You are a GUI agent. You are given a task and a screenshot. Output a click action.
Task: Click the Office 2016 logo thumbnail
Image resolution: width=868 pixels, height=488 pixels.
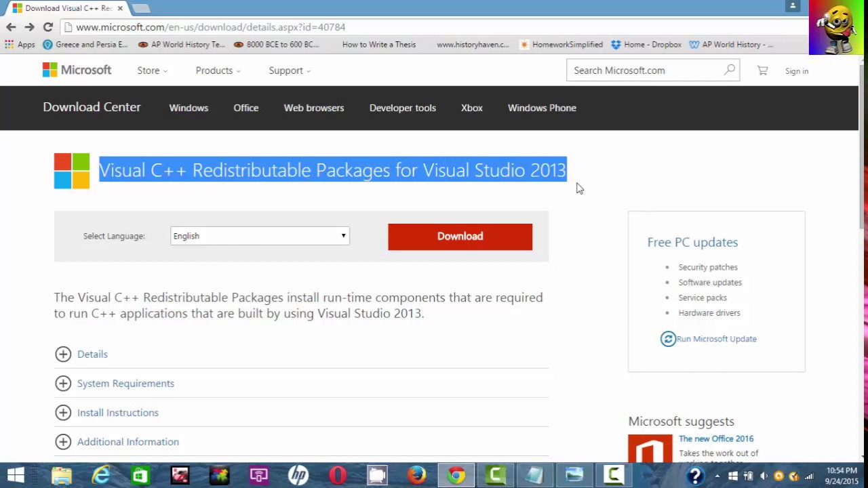click(650, 449)
